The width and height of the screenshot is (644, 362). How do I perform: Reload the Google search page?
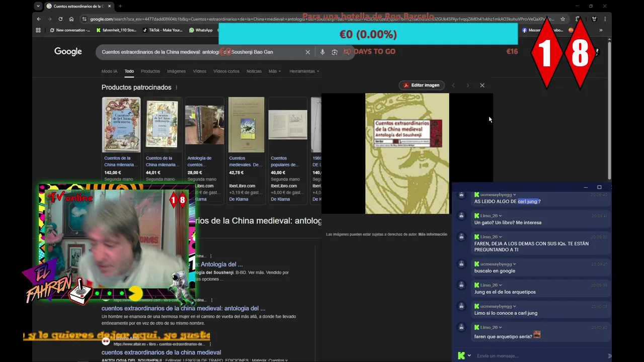(60, 19)
